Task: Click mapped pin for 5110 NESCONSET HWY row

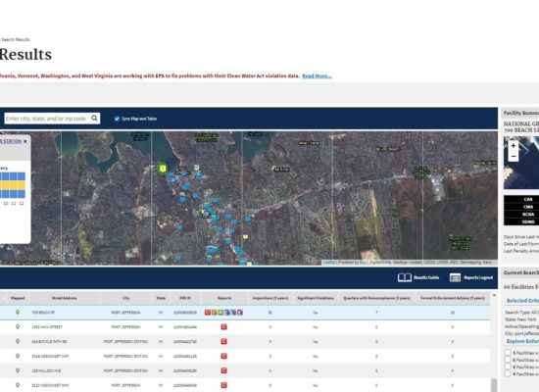Action: coord(18,385)
